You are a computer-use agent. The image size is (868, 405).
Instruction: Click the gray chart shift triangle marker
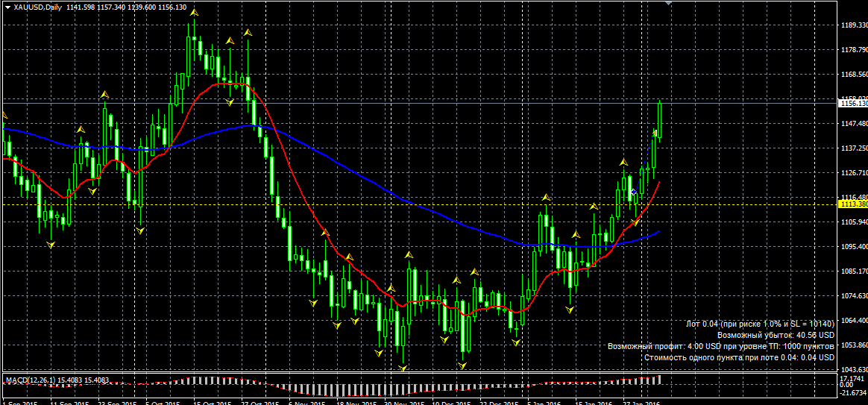coord(669,3)
